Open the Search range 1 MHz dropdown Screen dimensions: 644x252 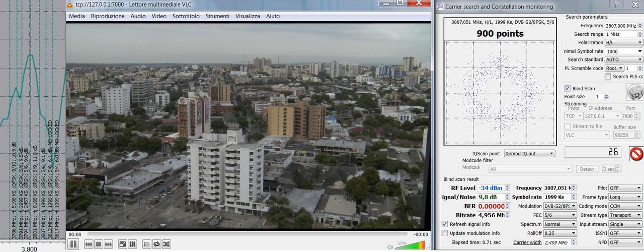(x=624, y=34)
